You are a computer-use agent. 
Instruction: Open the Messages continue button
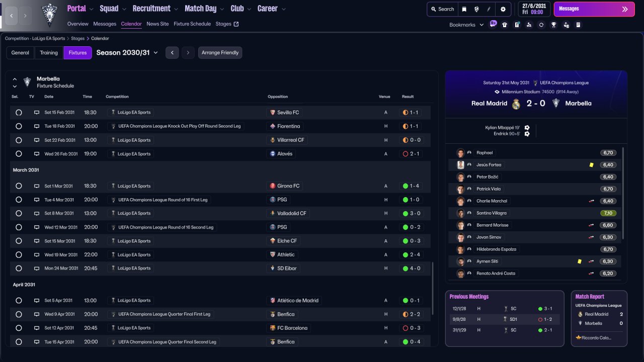pos(594,9)
